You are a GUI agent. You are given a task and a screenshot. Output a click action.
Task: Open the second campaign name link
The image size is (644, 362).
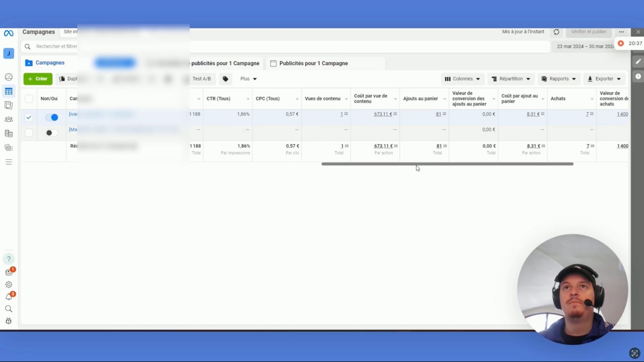point(73,129)
